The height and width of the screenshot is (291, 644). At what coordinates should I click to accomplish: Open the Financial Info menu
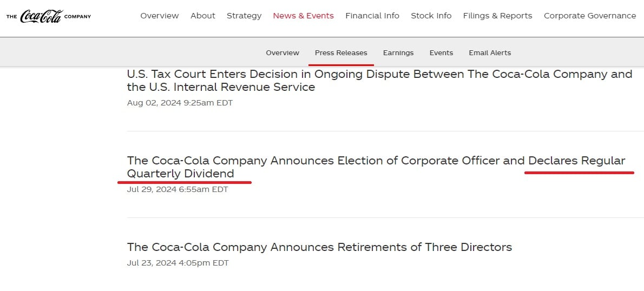click(x=372, y=16)
